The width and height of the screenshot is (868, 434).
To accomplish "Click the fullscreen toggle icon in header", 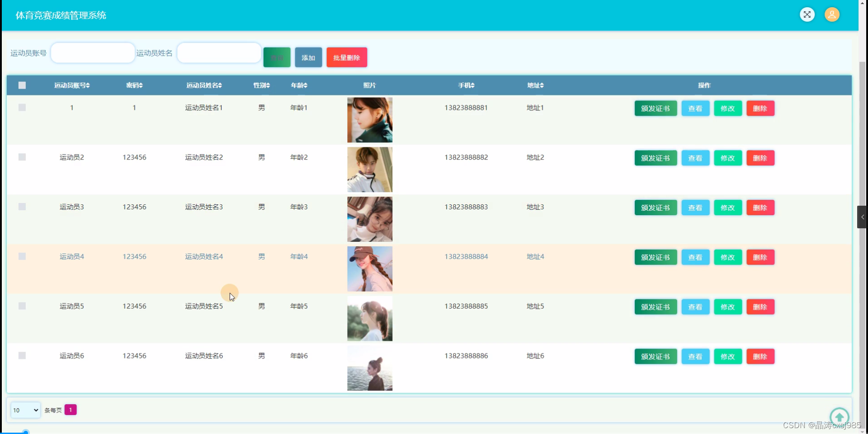I will 807,14.
